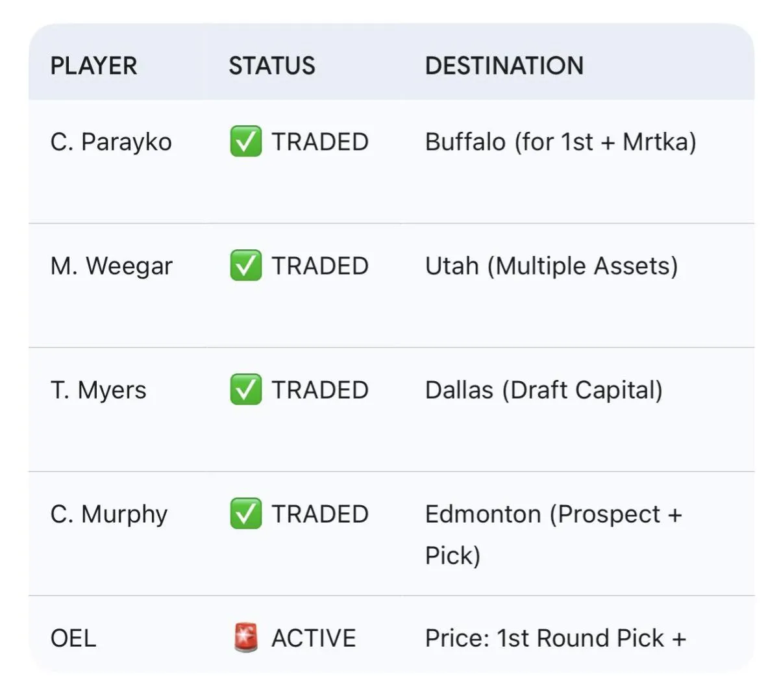779x700 pixels.
Task: Select the OEL player name
Action: [x=73, y=638]
